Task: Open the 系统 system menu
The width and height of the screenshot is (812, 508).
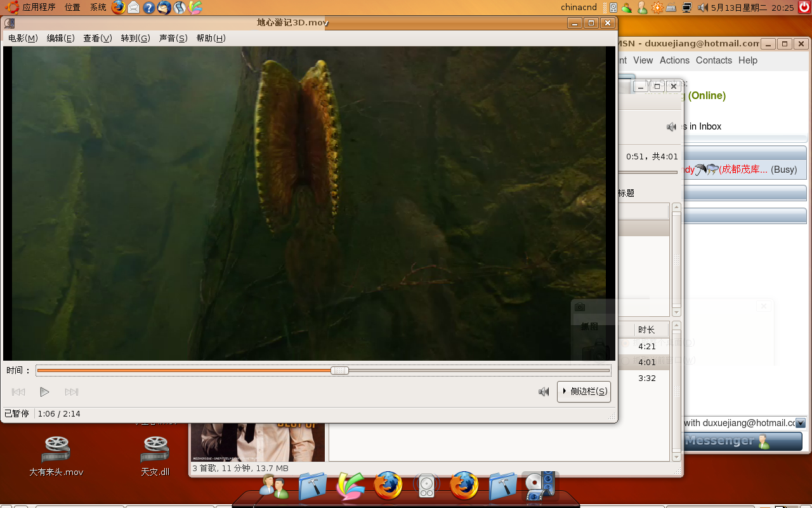Action: 98,8
